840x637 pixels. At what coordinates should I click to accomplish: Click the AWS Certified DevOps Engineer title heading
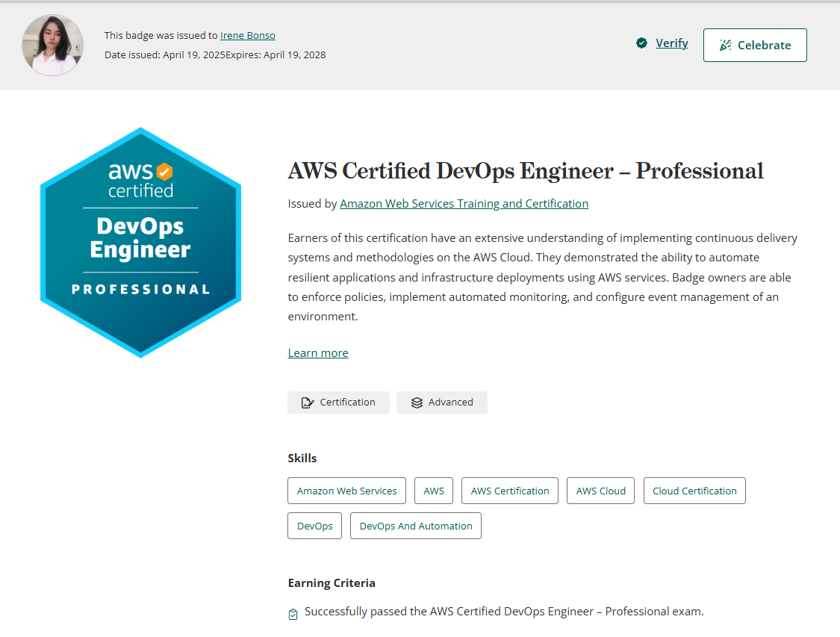[526, 171]
